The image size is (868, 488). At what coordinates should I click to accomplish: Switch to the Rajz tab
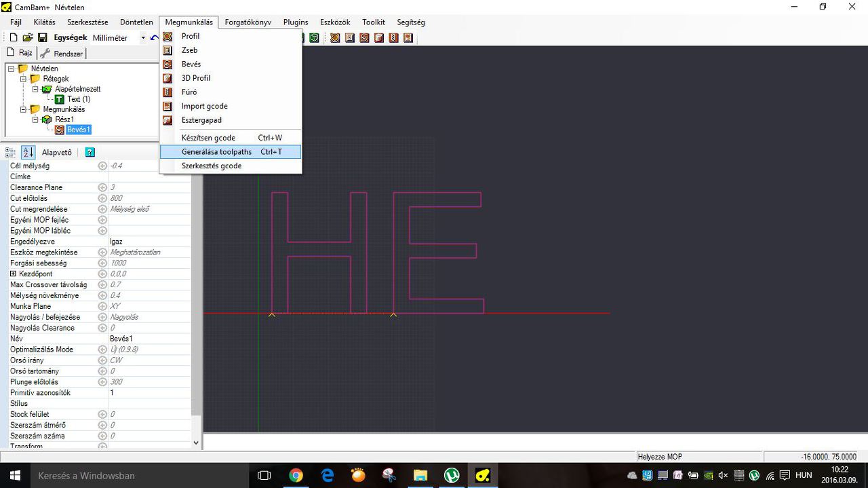tap(20, 53)
